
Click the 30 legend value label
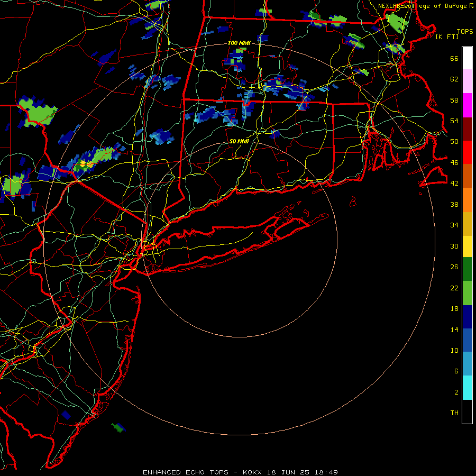point(454,246)
